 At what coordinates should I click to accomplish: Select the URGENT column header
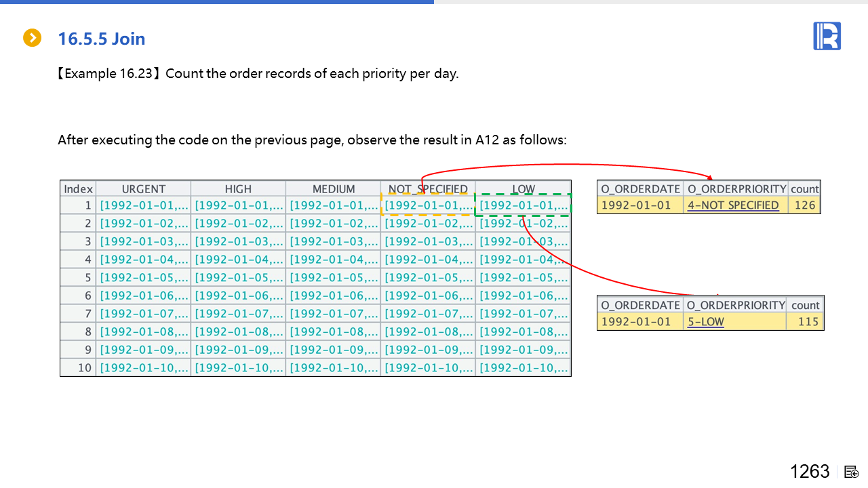coord(143,189)
